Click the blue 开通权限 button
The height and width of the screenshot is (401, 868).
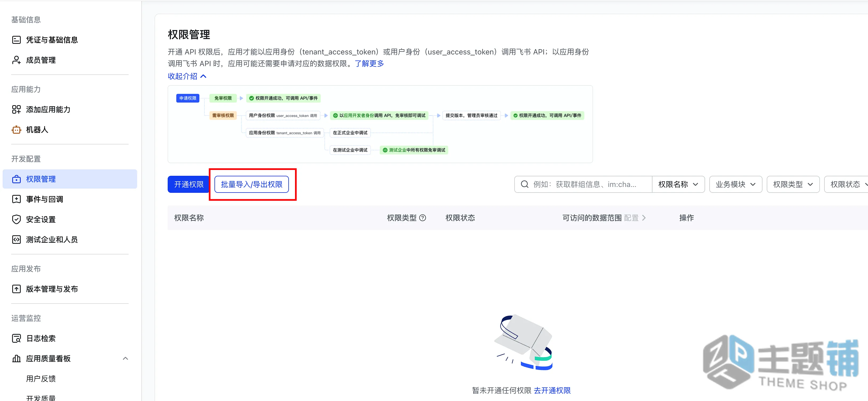coord(189,185)
